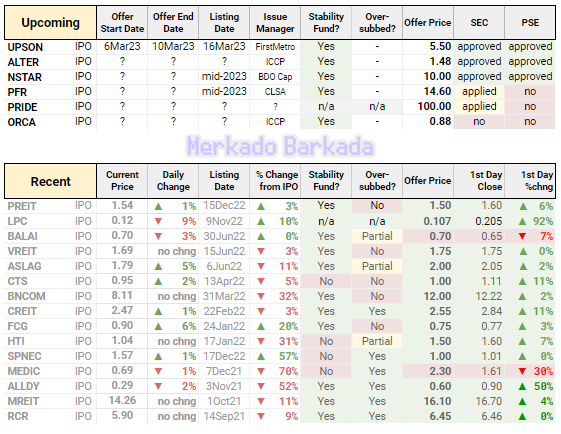Click the red down arrow in BALAI Daily Change

(158, 236)
